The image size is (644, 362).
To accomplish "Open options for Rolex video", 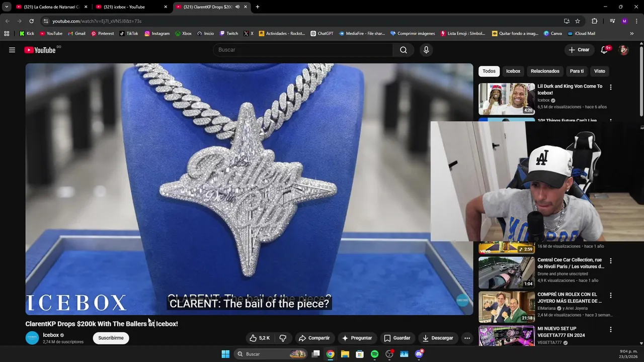I will pyautogui.click(x=611, y=295).
